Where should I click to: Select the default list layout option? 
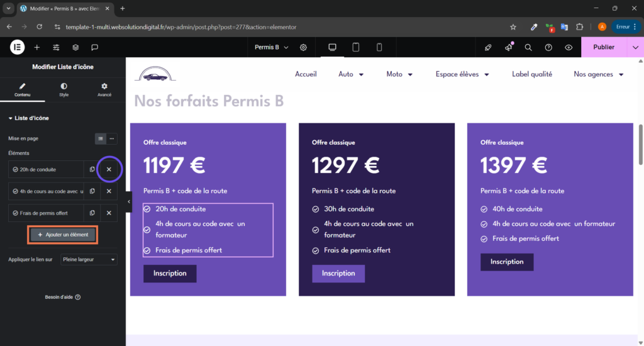(x=101, y=138)
